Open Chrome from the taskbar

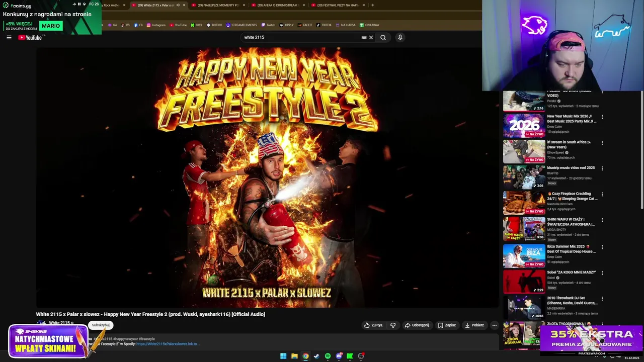305,356
